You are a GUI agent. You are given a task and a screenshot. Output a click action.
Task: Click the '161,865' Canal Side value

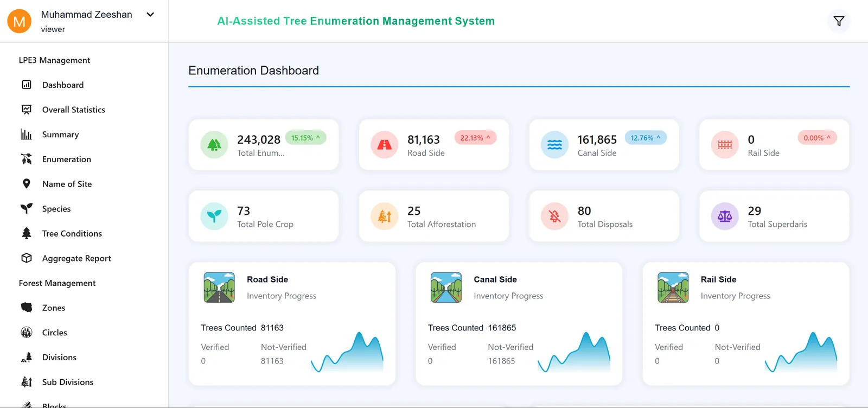[597, 139]
